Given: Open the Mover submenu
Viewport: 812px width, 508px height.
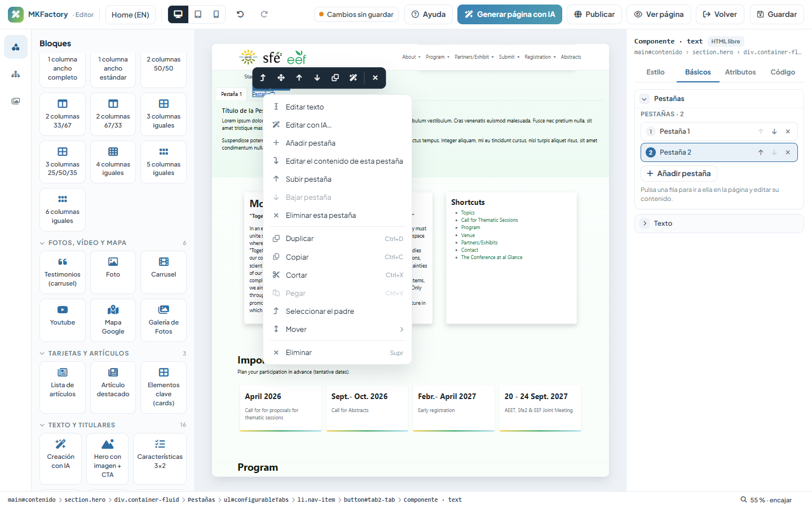Looking at the screenshot, I should click(x=337, y=330).
